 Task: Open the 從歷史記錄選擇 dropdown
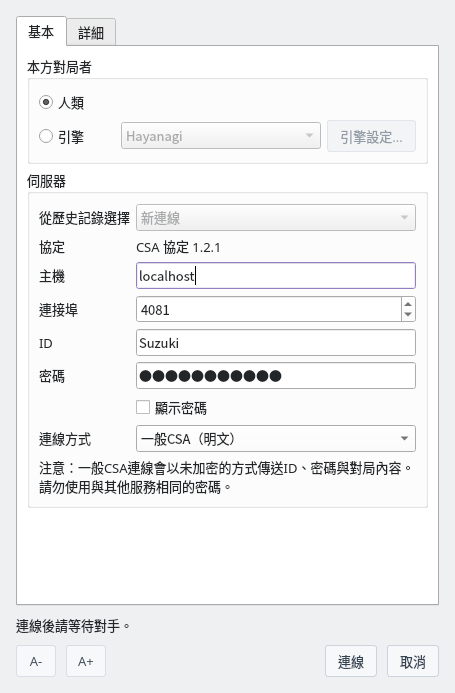pyautogui.click(x=275, y=217)
